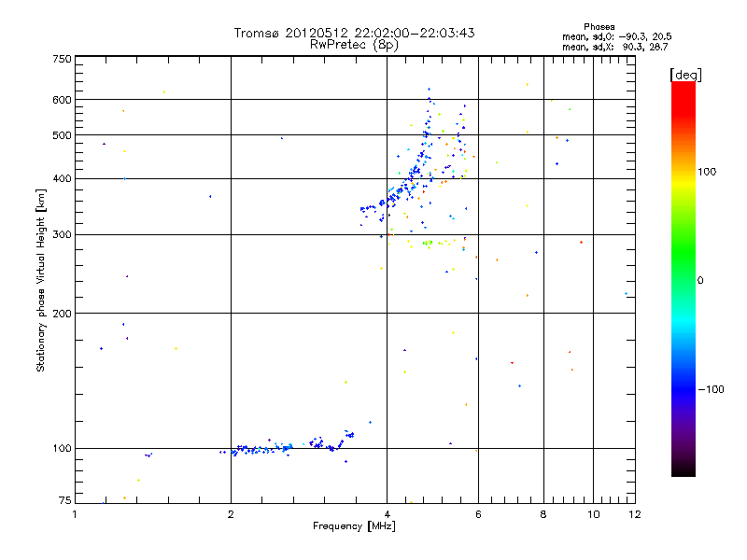This screenshot has height=560, width=747.
Task: Click the "Stationary phase Virtual Height [km]" axis label
Action: pyautogui.click(x=41, y=281)
